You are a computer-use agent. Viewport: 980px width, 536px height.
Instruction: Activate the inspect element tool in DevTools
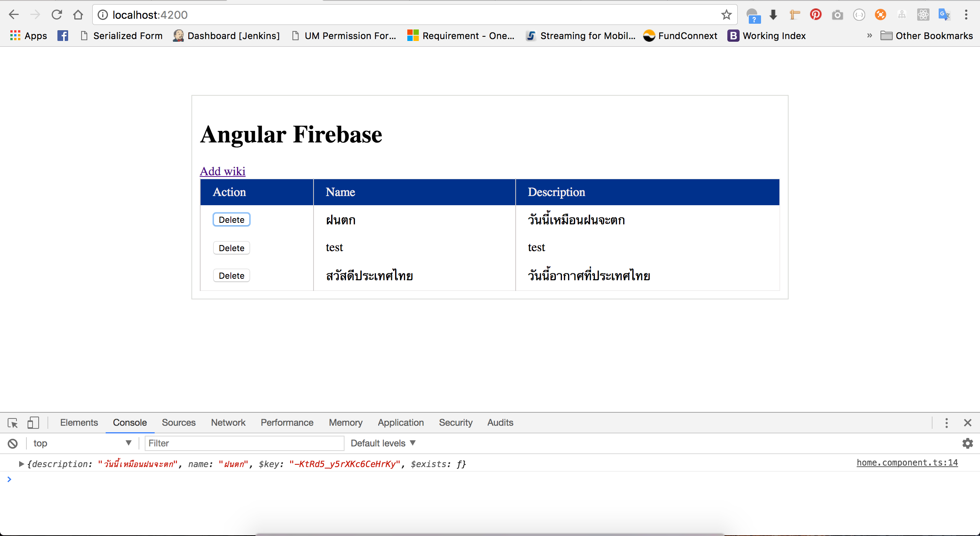[x=12, y=423]
